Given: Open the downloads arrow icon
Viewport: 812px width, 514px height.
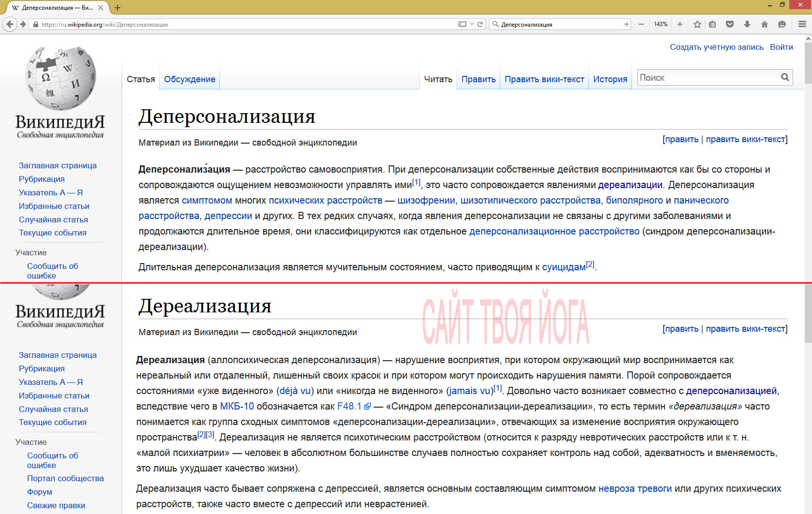Looking at the screenshot, I should (x=747, y=24).
